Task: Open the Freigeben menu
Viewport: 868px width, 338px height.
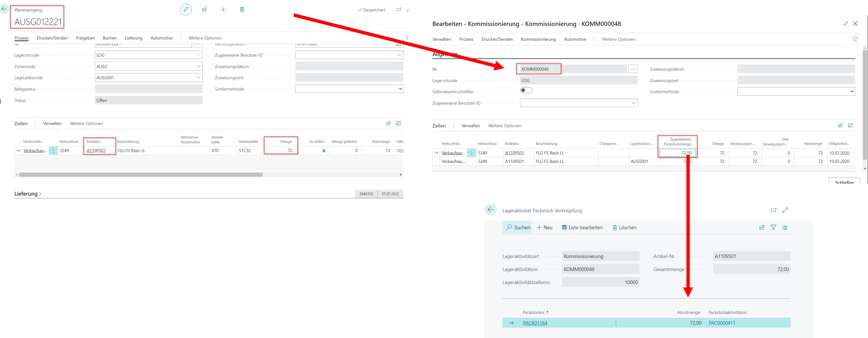Action: coord(85,38)
